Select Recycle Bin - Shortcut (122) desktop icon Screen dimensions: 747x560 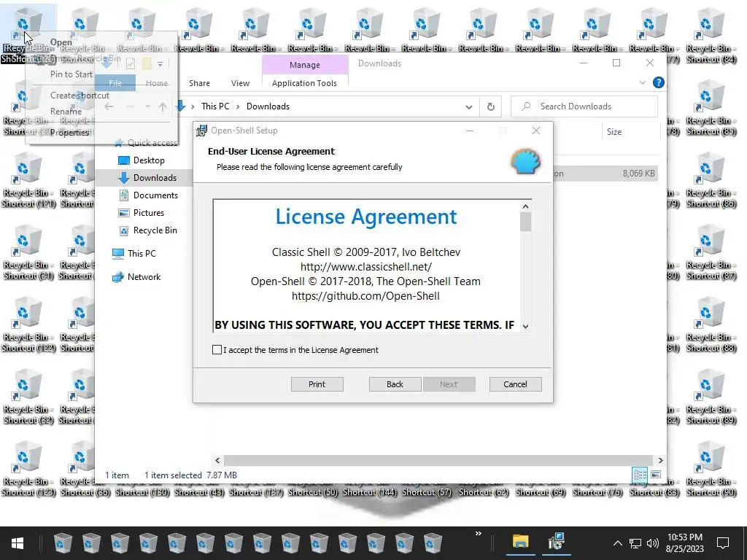pos(28,324)
